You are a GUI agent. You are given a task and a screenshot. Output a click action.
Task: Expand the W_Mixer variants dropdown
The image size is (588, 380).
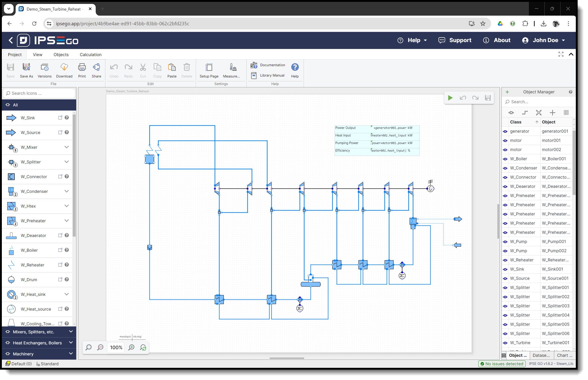[x=66, y=147]
